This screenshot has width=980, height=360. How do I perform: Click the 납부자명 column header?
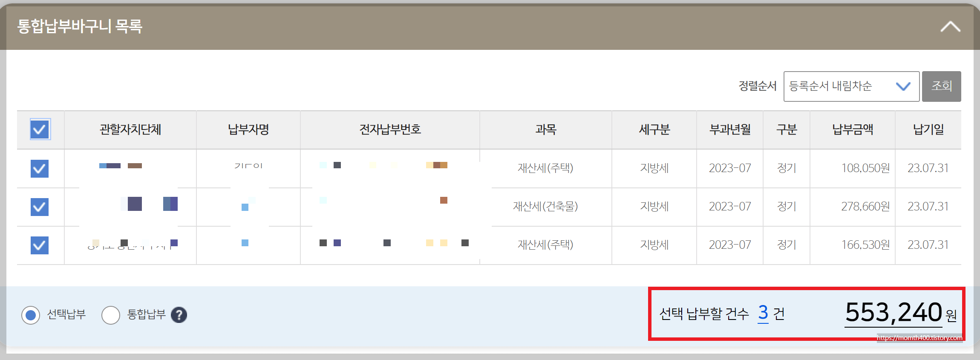tap(248, 130)
